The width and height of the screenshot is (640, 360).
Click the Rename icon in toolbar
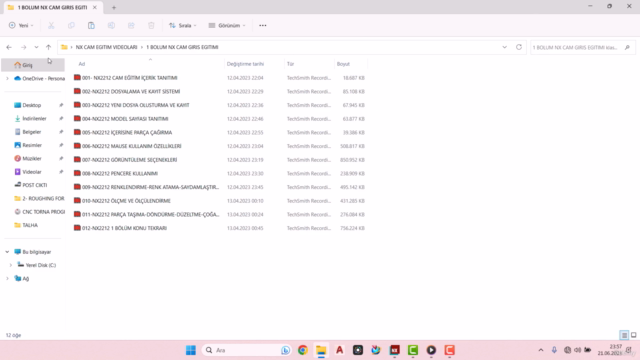111,25
